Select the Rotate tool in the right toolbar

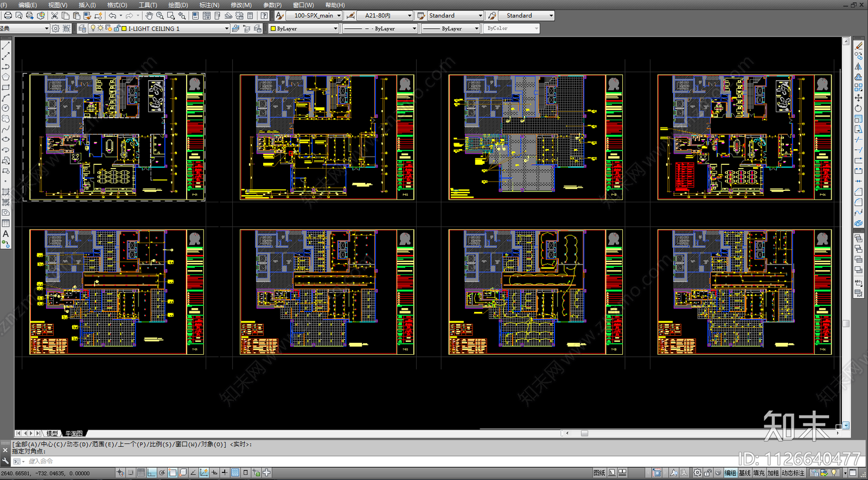click(x=858, y=108)
